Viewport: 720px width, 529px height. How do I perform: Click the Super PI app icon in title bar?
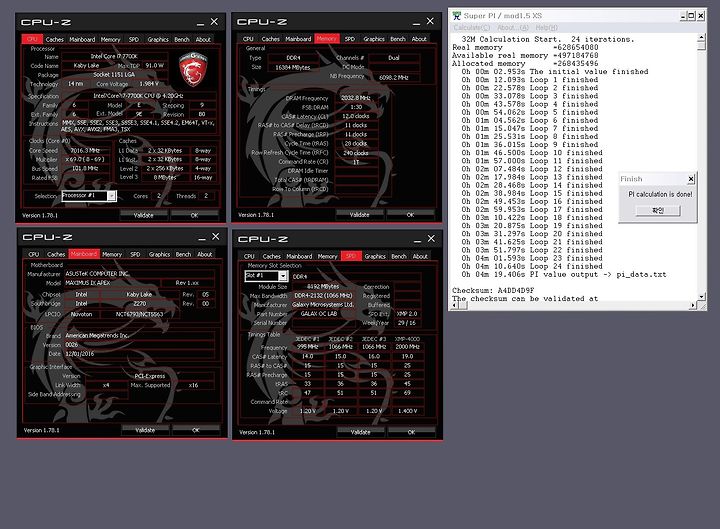point(456,16)
